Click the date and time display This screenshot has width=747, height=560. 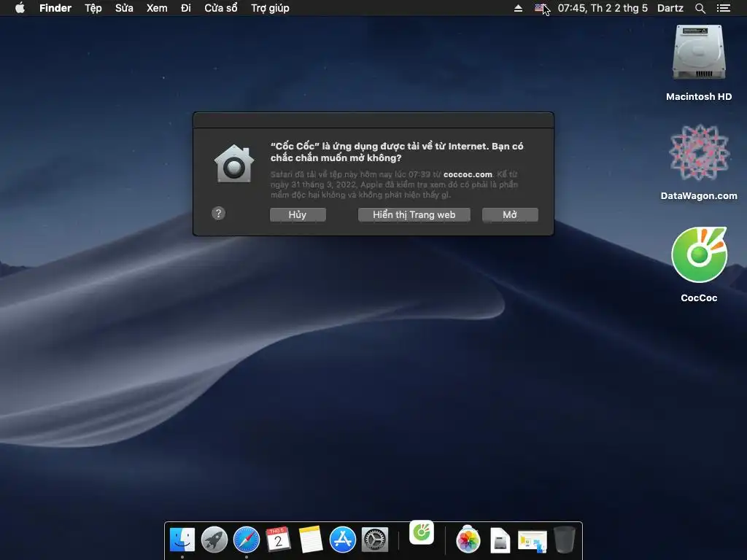coord(603,8)
